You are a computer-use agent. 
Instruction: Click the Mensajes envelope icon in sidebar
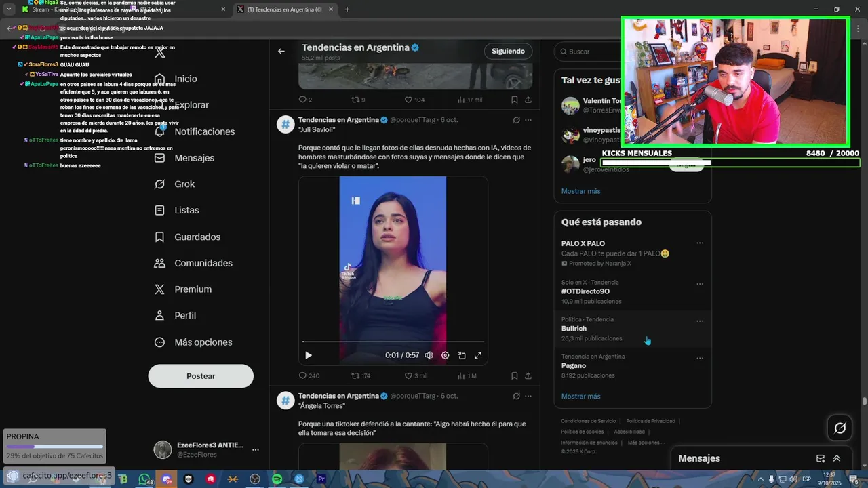point(160,158)
